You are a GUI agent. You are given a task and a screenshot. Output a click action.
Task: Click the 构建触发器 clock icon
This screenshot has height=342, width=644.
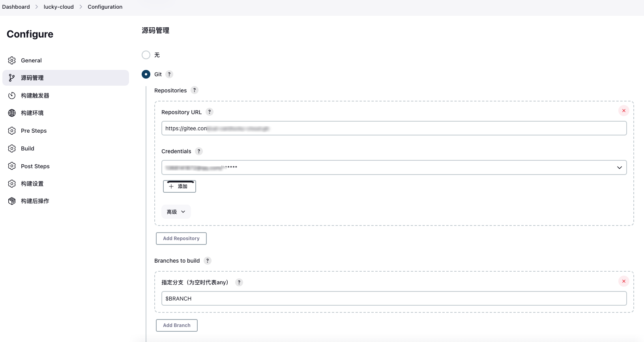pos(12,96)
